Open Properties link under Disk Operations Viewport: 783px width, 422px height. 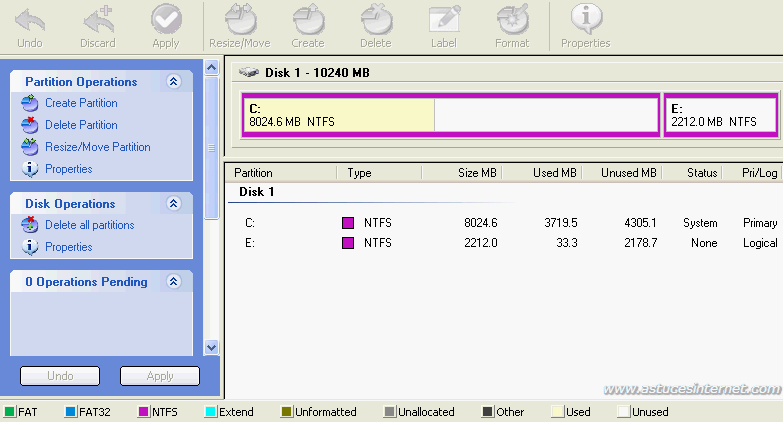tap(69, 247)
